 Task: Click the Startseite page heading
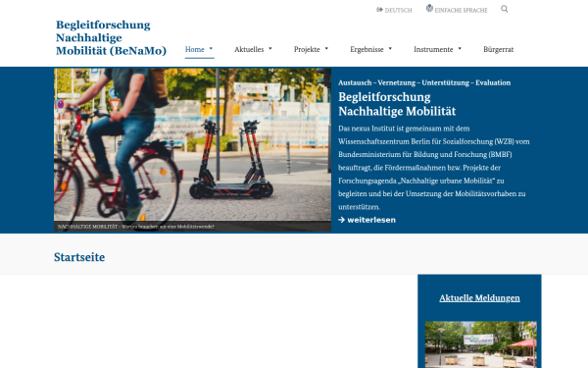(x=79, y=257)
